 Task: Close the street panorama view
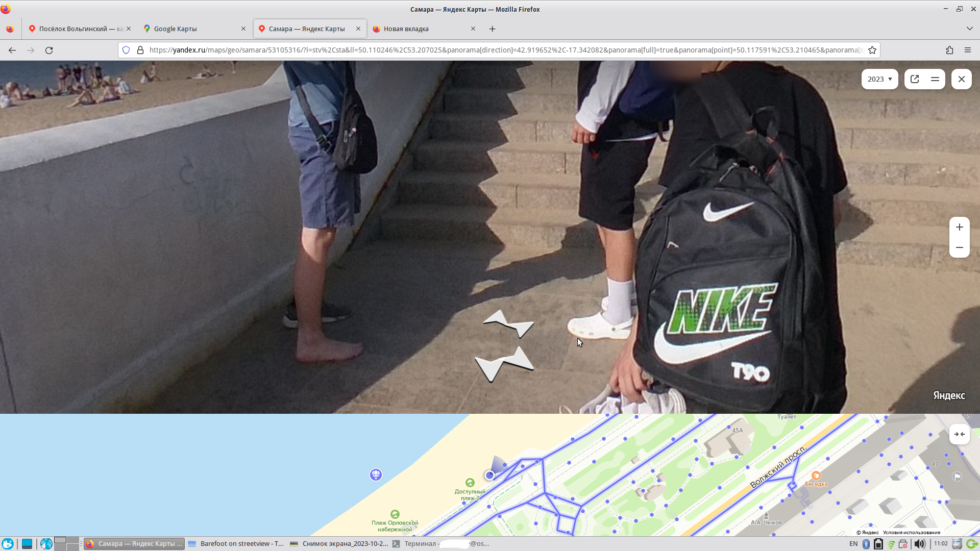(962, 79)
